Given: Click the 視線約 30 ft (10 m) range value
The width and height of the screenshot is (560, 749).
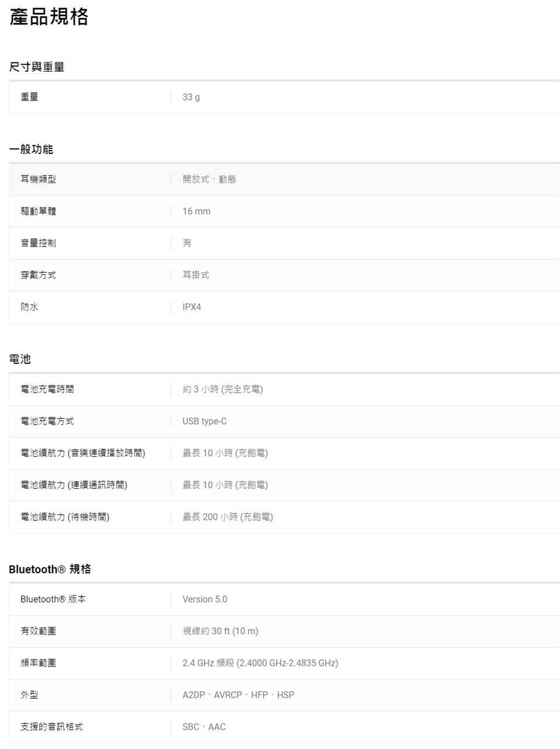Looking at the screenshot, I should pyautogui.click(x=220, y=631).
